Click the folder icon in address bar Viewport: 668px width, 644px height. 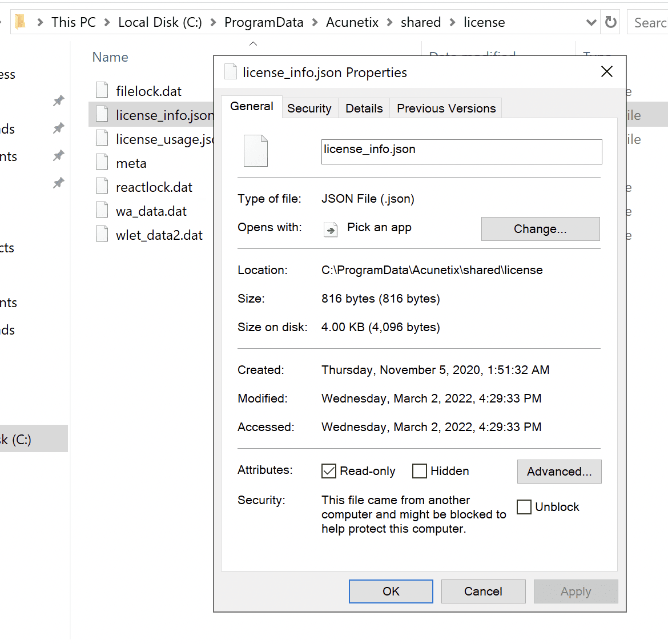coord(21,22)
